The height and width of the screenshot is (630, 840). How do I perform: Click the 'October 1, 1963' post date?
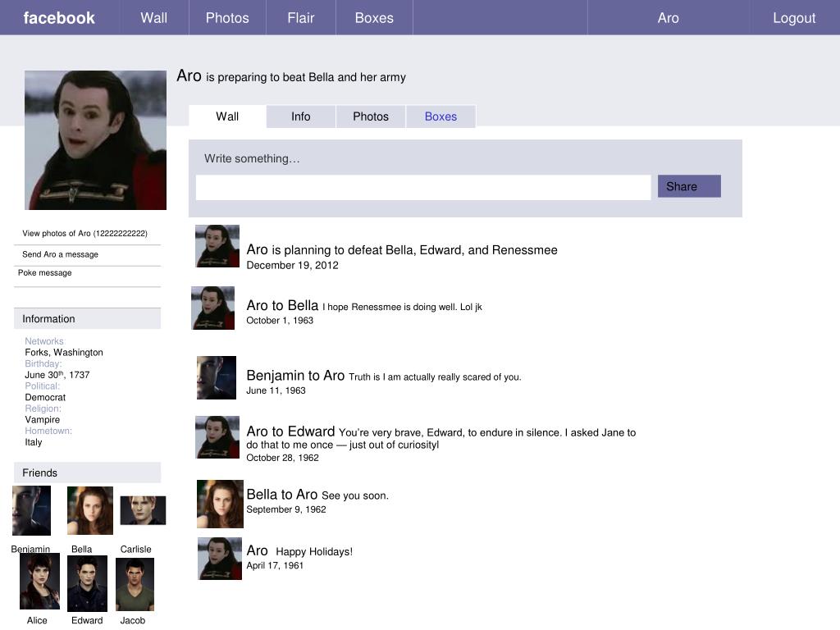coord(280,321)
